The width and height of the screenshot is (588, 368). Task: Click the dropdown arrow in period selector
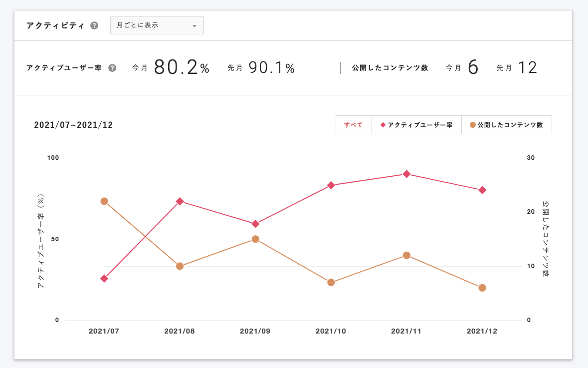click(x=195, y=26)
